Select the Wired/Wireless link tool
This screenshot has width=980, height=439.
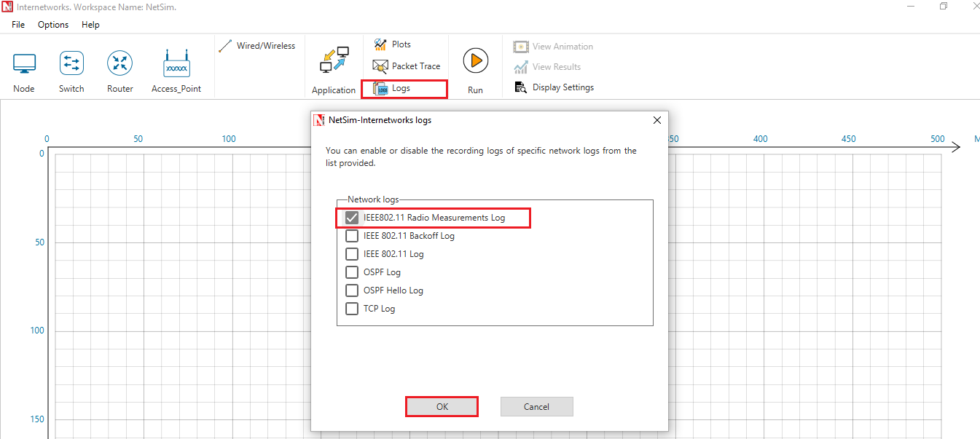pyautogui.click(x=257, y=46)
